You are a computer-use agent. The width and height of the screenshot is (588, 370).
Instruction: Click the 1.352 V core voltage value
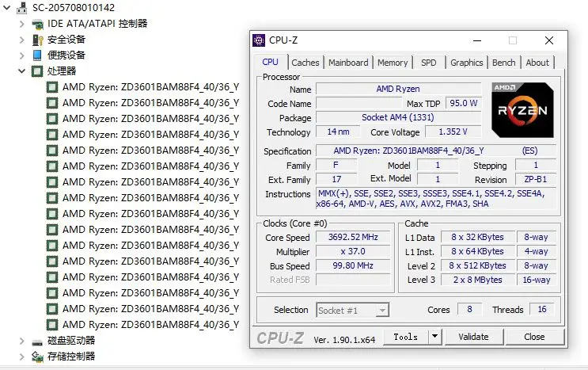click(453, 132)
